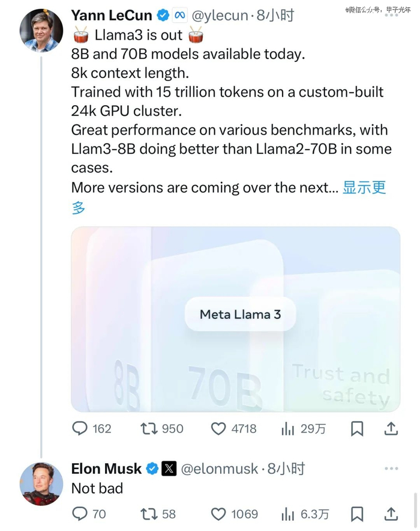Retweet Elon Musk's Not bad reply
This screenshot has height=531, width=420.
[x=149, y=514]
